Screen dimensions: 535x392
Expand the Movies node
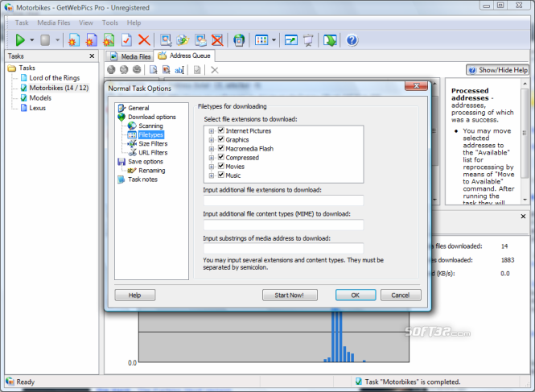[x=212, y=167]
